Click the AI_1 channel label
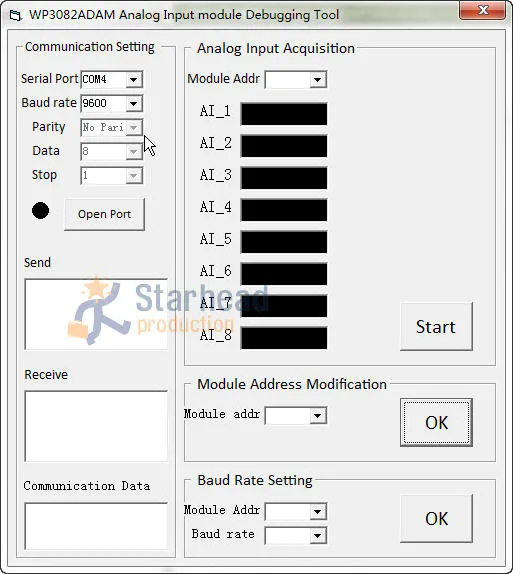Viewport: 513px width, 574px height. [215, 111]
